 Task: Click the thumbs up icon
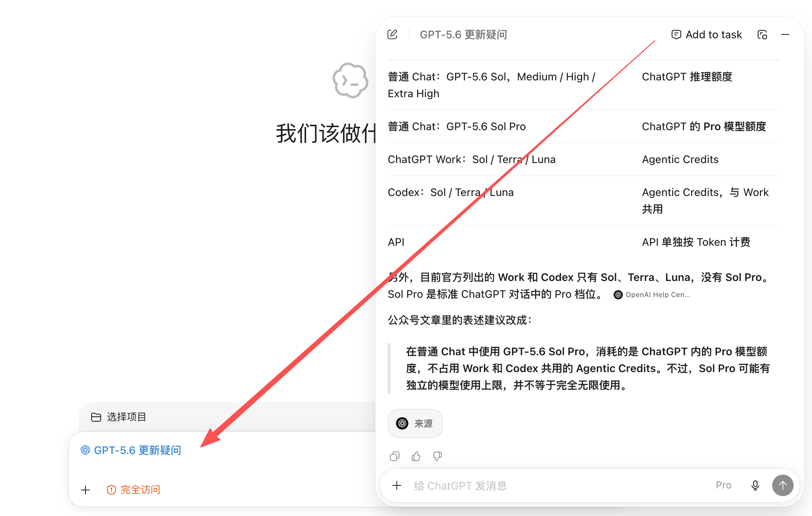416,456
